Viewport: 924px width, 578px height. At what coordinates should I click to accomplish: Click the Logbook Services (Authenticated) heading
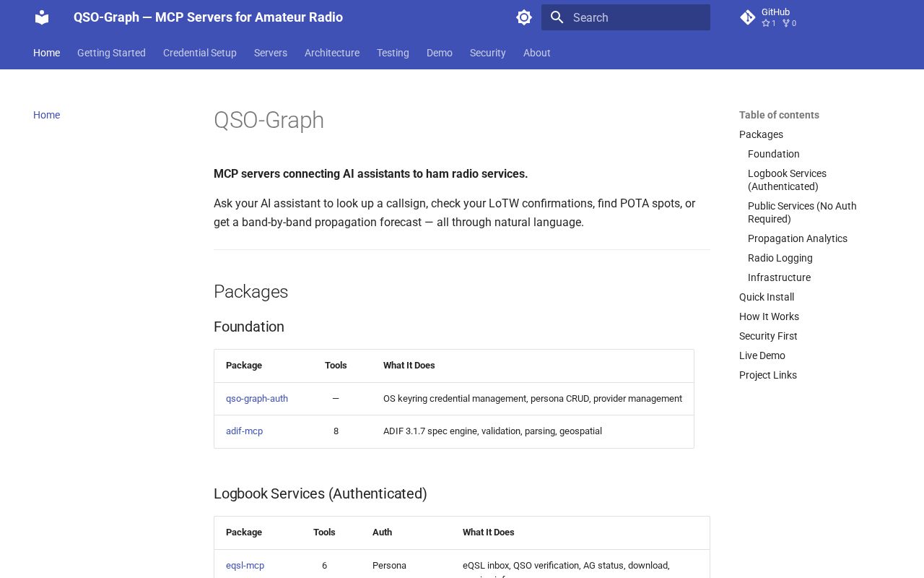[x=321, y=493]
